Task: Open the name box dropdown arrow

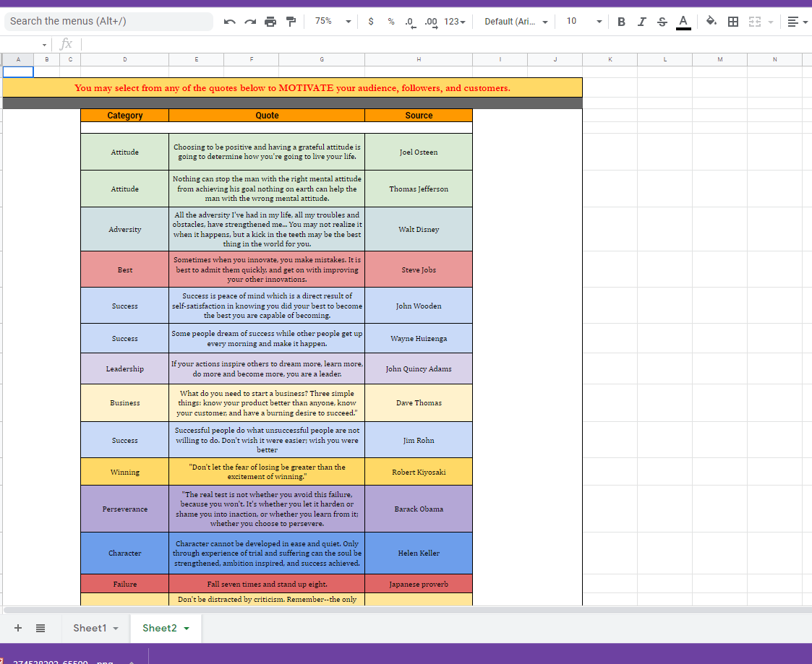Action: [x=45, y=45]
